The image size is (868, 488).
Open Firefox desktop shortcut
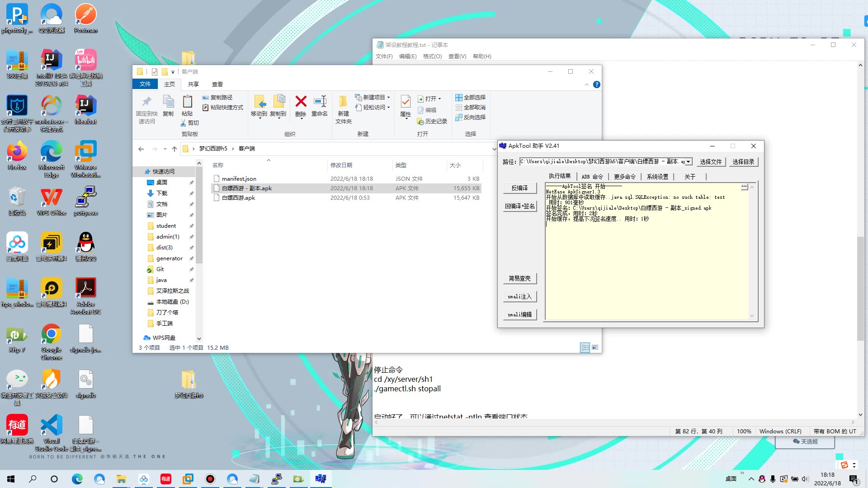click(x=17, y=155)
